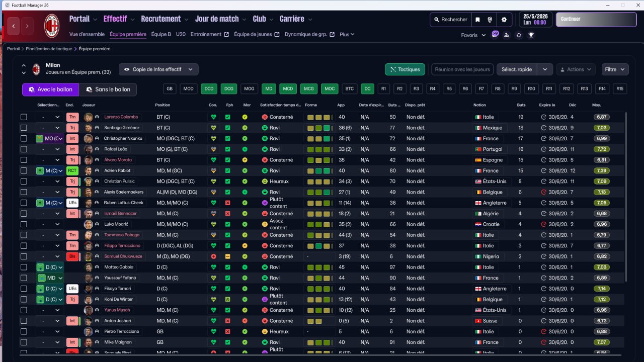644x362 pixels.
Task: Open the Tactiques button
Action: (405, 69)
